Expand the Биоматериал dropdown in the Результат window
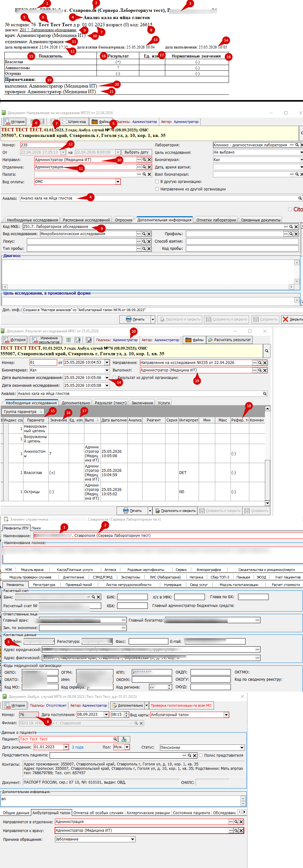This screenshot has width=303, height=868. pos(107,370)
